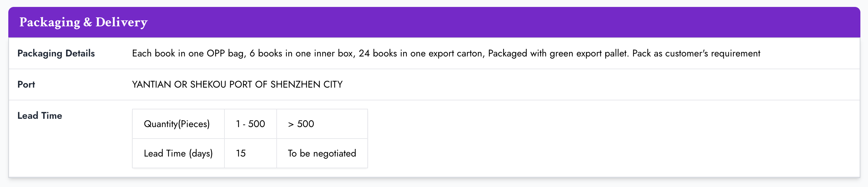Viewport: 868px width, 187px height.
Task: Click the Packaging & Delivery section heading
Action: (x=83, y=22)
